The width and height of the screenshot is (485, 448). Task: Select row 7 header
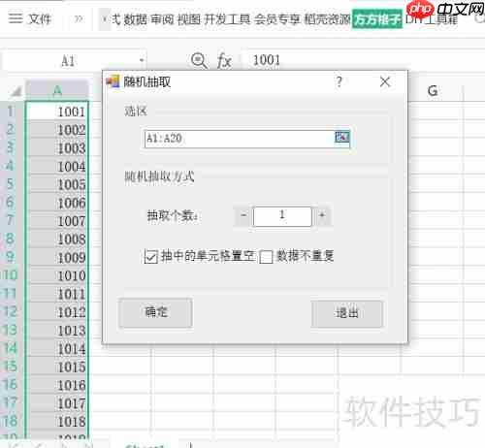[x=11, y=220]
